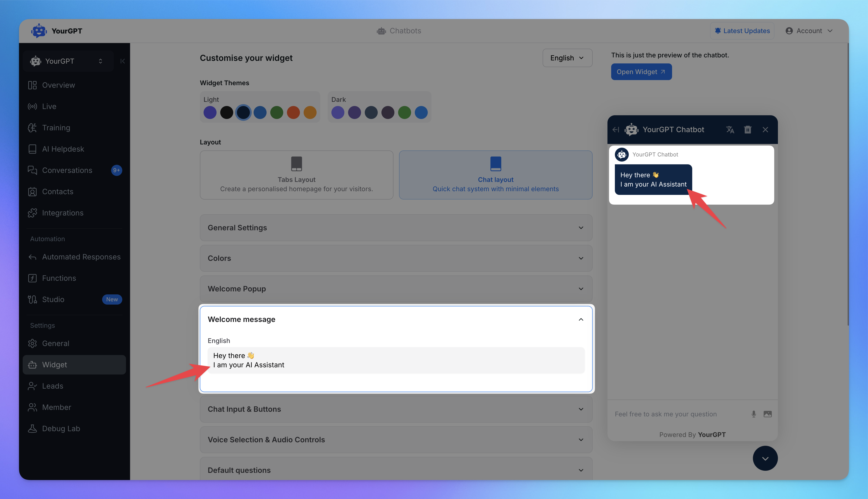Open the YourGPT workspace switcher dropdown

(x=68, y=61)
